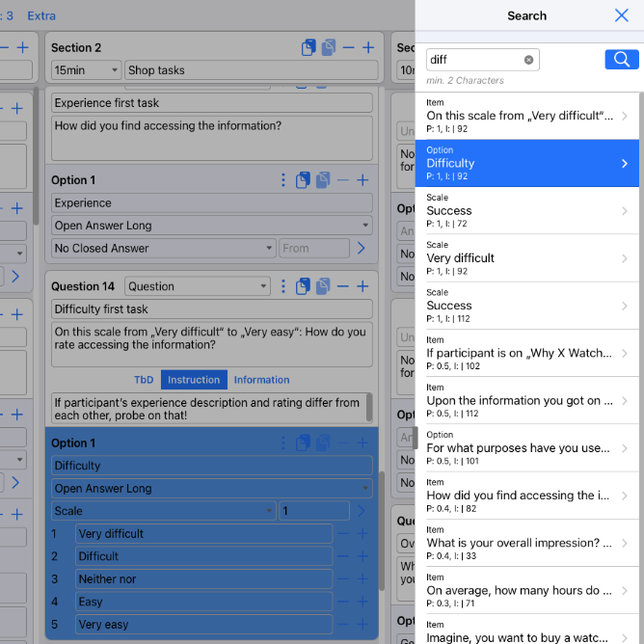Click the 'From' input field

[314, 248]
